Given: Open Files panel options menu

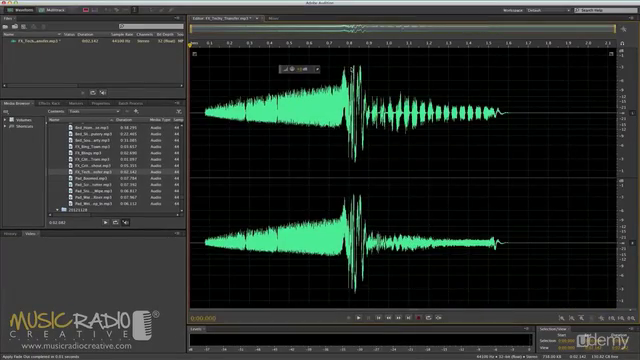Looking at the screenshot, I should pos(177,18).
